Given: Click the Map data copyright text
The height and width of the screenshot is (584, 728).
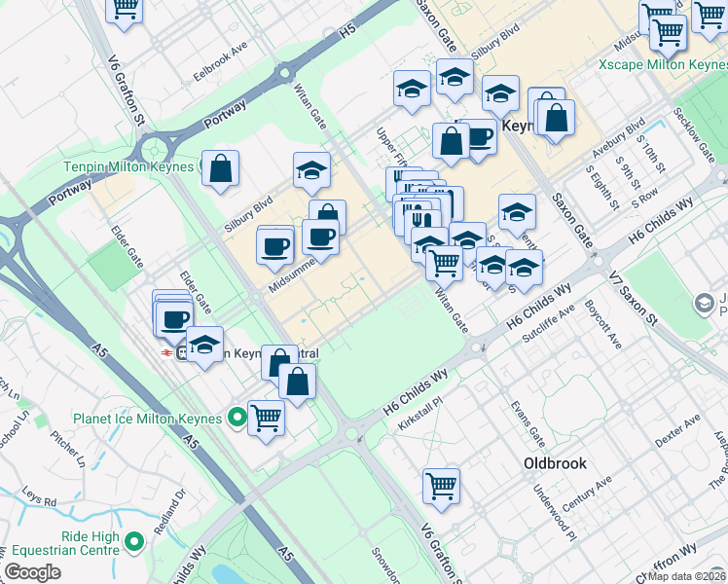Looking at the screenshot, I should click(x=687, y=577).
